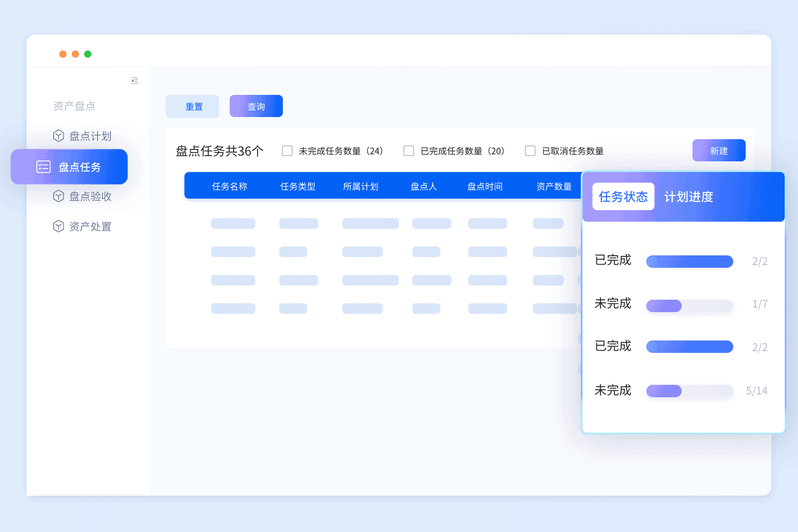The image size is (798, 532).
Task: Click the 查询 button
Action: (256, 106)
